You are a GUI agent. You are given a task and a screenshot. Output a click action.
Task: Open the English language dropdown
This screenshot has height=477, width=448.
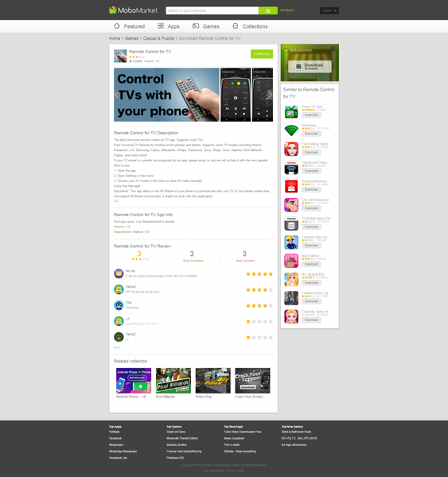(329, 10)
